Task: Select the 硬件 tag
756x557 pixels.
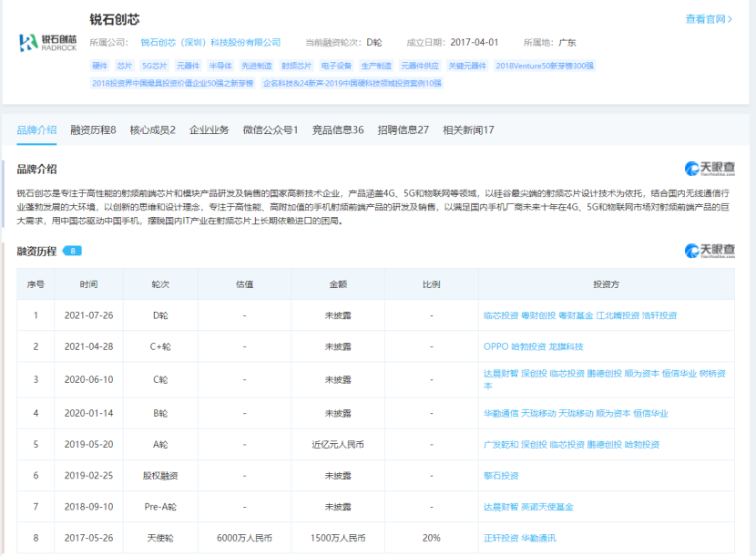Action: click(100, 66)
